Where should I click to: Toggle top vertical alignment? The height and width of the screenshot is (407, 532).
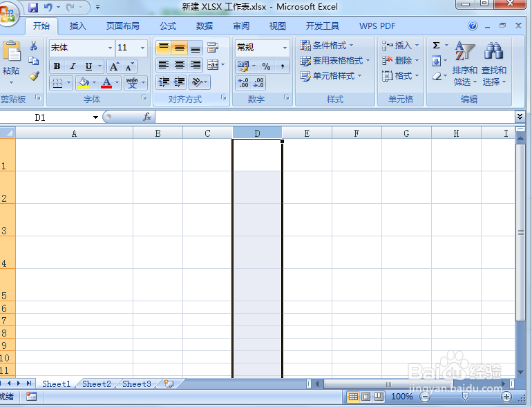click(164, 48)
